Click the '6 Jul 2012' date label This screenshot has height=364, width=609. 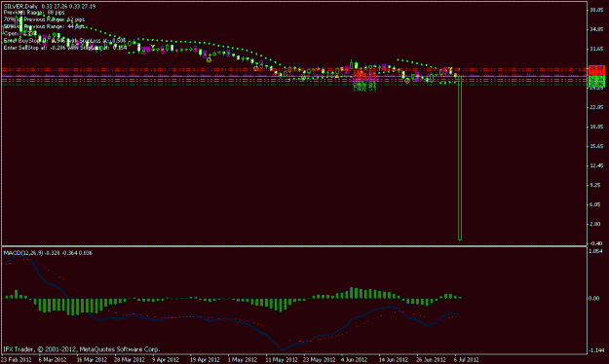[x=467, y=360]
